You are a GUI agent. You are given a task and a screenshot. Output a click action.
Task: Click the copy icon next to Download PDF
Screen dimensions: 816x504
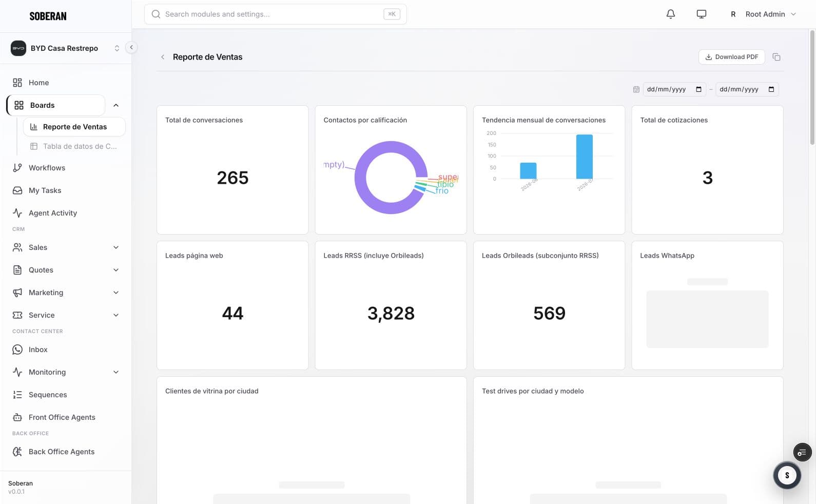point(776,57)
